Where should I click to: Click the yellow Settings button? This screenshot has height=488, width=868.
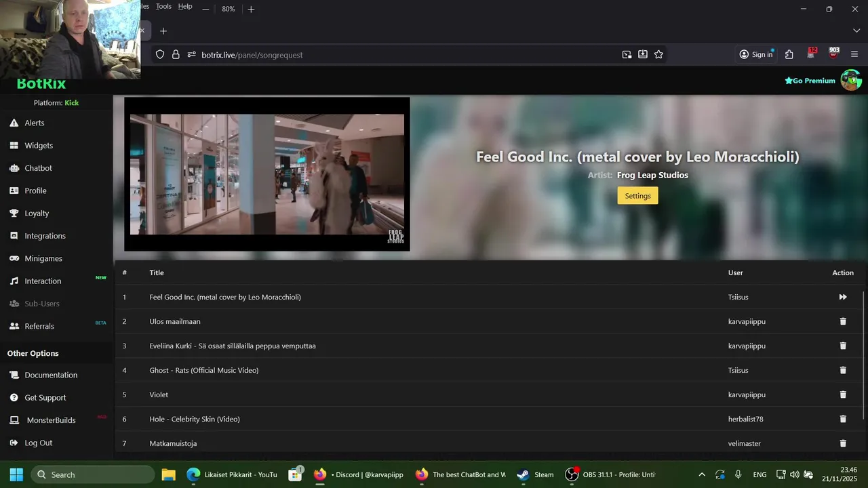637,196
